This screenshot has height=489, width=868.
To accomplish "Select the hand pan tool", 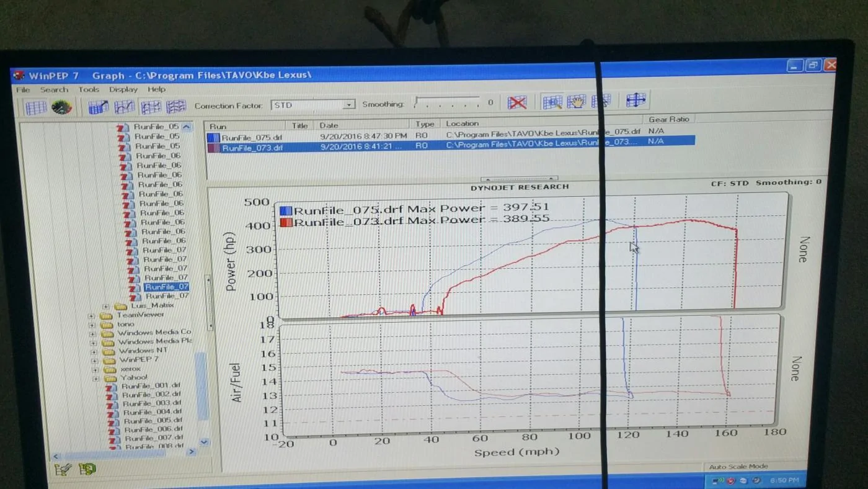I will pyautogui.click(x=576, y=101).
